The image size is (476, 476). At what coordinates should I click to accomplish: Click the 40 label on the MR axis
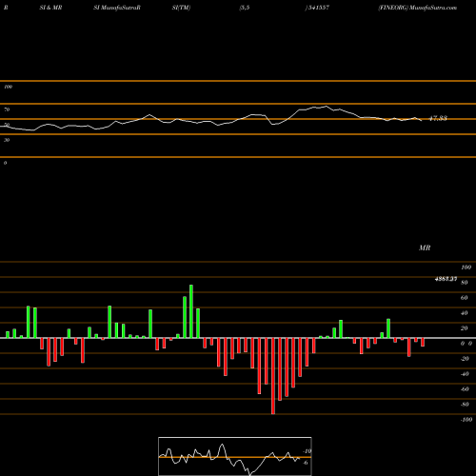point(465,313)
